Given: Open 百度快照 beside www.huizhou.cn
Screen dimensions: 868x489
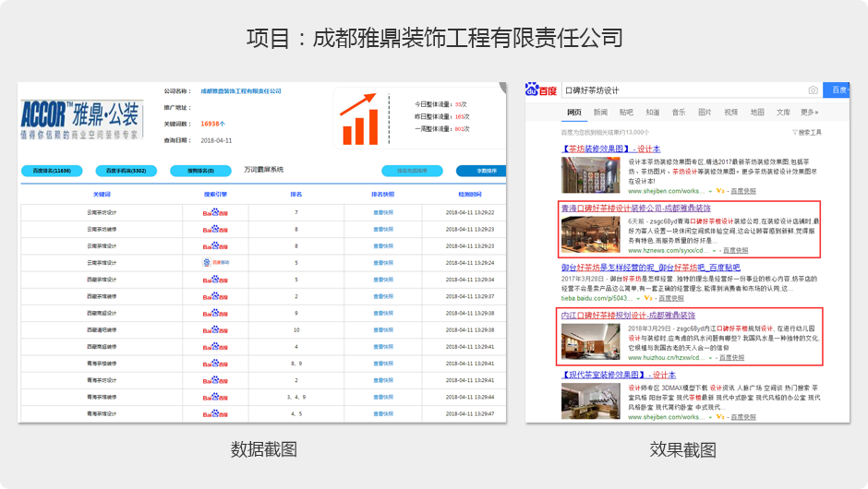Looking at the screenshot, I should click(x=732, y=358).
